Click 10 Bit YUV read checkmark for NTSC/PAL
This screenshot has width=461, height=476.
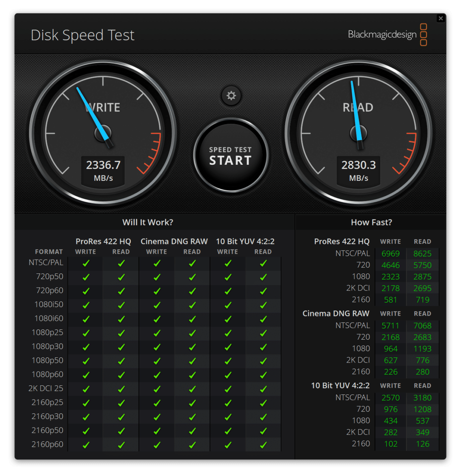pyautogui.click(x=263, y=263)
